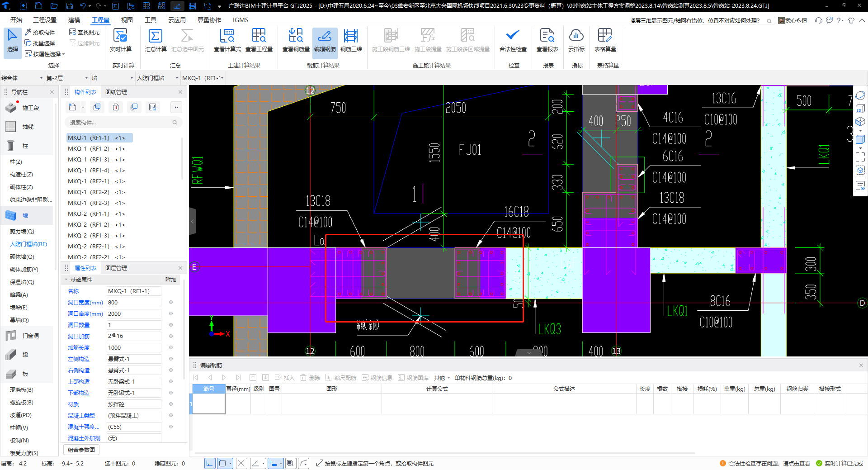Select 剪力墙(Q) in navigation

tap(22, 231)
